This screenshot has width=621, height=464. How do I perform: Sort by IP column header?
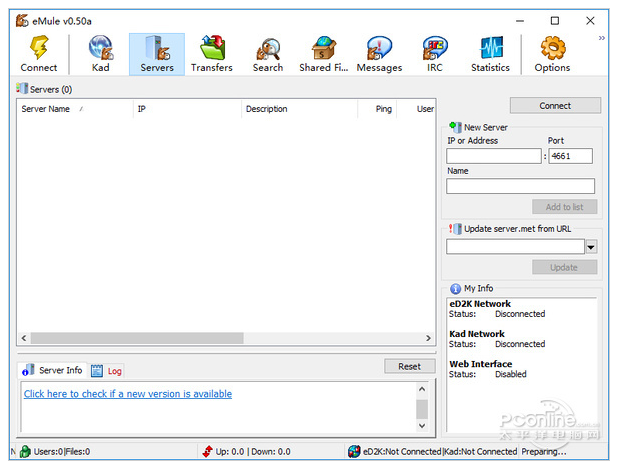click(x=187, y=109)
